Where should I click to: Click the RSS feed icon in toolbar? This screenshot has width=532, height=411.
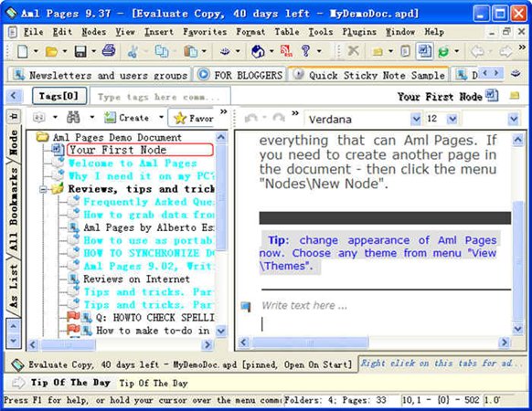coord(286,51)
